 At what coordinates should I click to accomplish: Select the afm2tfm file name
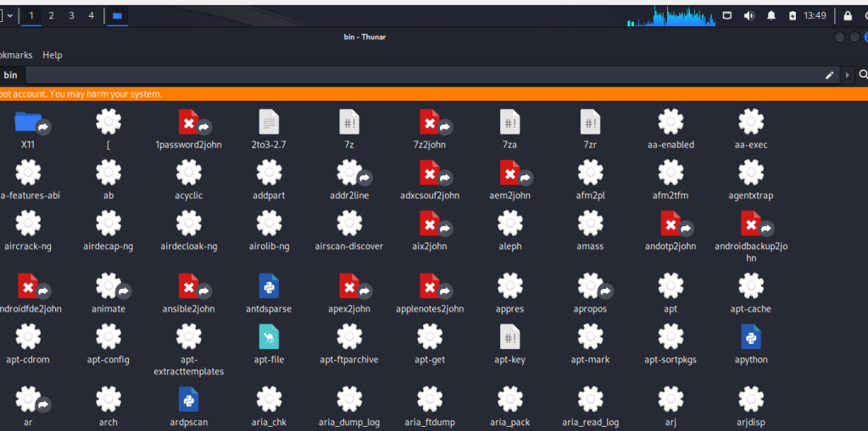pos(670,196)
